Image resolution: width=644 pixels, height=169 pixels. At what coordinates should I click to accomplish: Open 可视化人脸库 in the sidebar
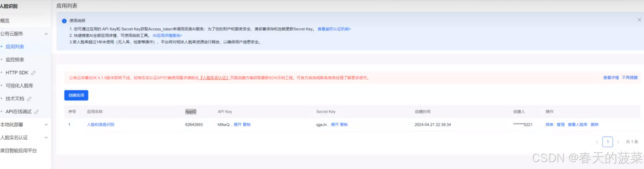[19, 86]
